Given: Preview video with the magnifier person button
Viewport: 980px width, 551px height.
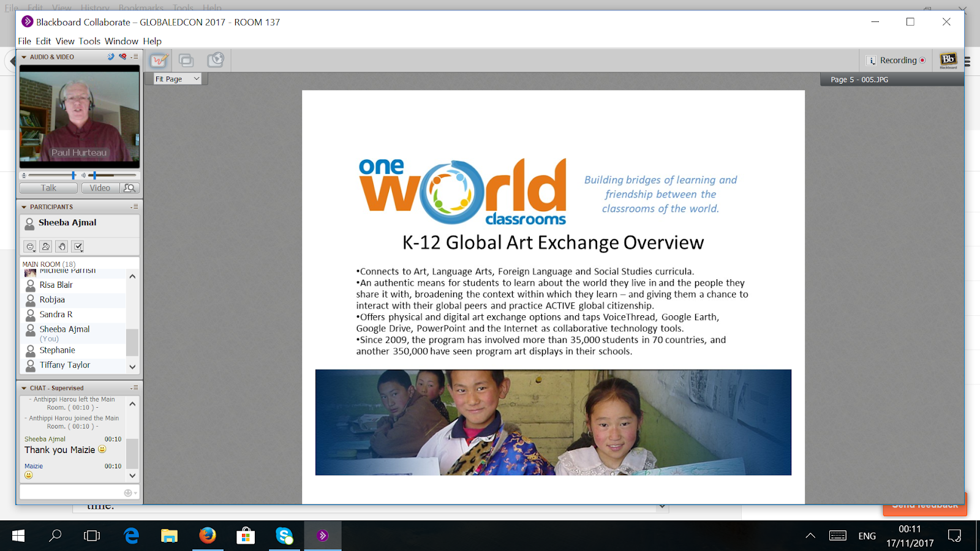Looking at the screenshot, I should (x=130, y=188).
